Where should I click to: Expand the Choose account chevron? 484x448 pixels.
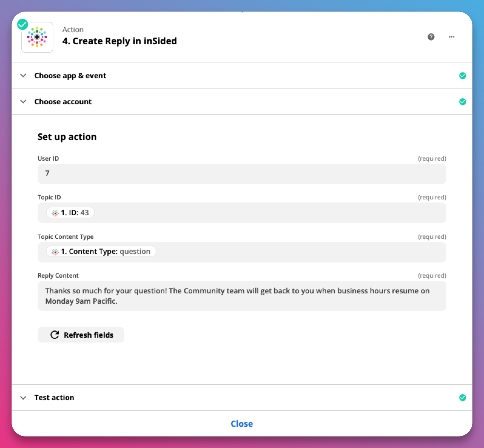click(23, 102)
